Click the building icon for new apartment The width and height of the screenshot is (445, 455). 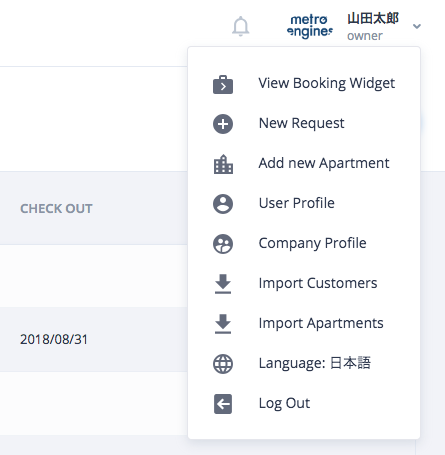coord(223,164)
